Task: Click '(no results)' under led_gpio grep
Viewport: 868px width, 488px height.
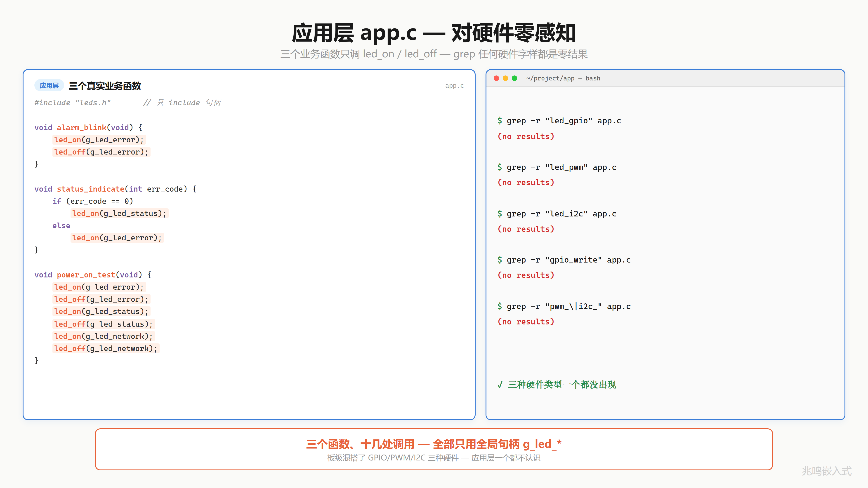Action: (526, 136)
